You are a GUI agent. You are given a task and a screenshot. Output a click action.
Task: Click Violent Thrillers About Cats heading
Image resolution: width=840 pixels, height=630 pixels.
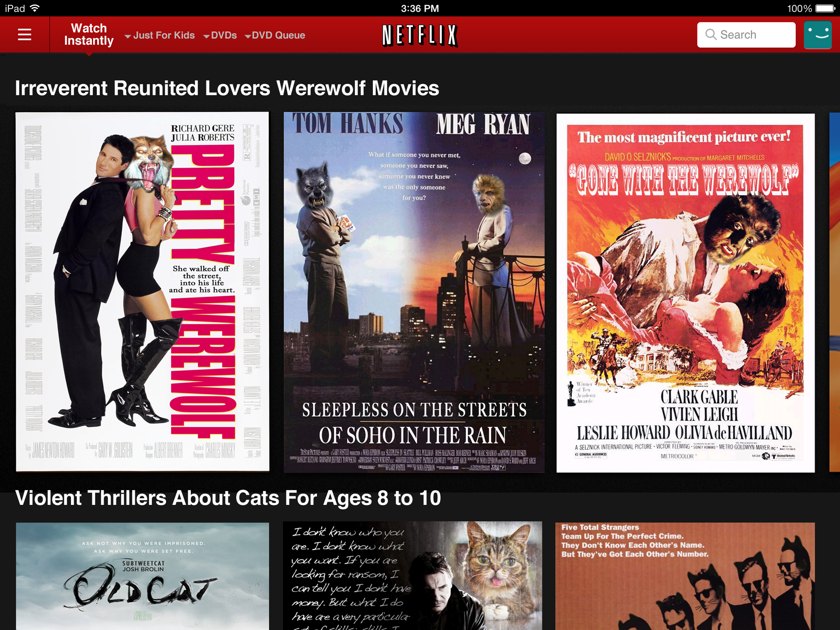[228, 498]
